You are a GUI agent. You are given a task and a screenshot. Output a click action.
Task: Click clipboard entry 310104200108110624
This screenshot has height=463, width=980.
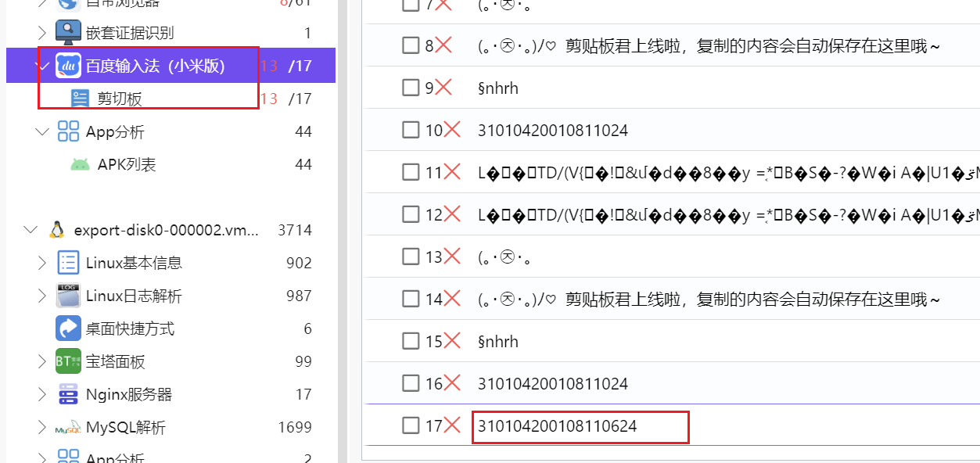(x=558, y=426)
